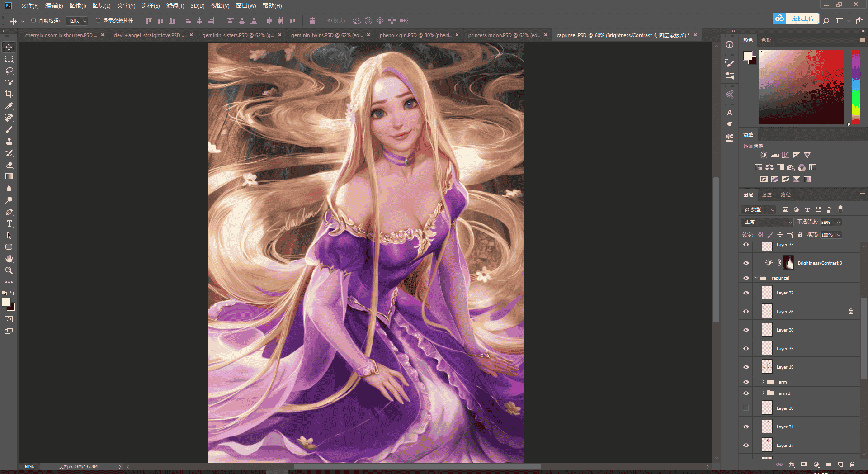Add a Brightness/Contrast adjustment icon
Screen dimensions: 868x474
click(764, 155)
